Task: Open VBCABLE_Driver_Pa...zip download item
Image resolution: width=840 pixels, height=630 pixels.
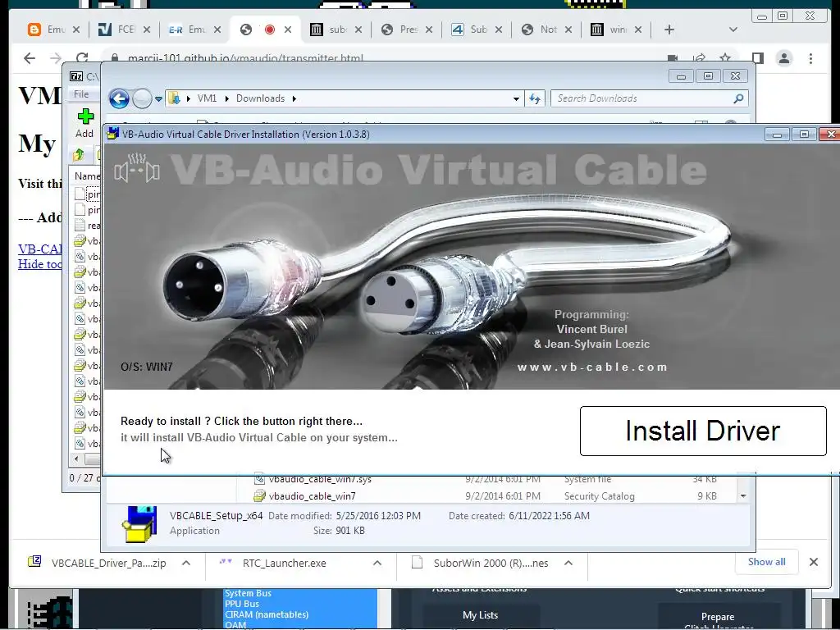Action: pyautogui.click(x=109, y=563)
